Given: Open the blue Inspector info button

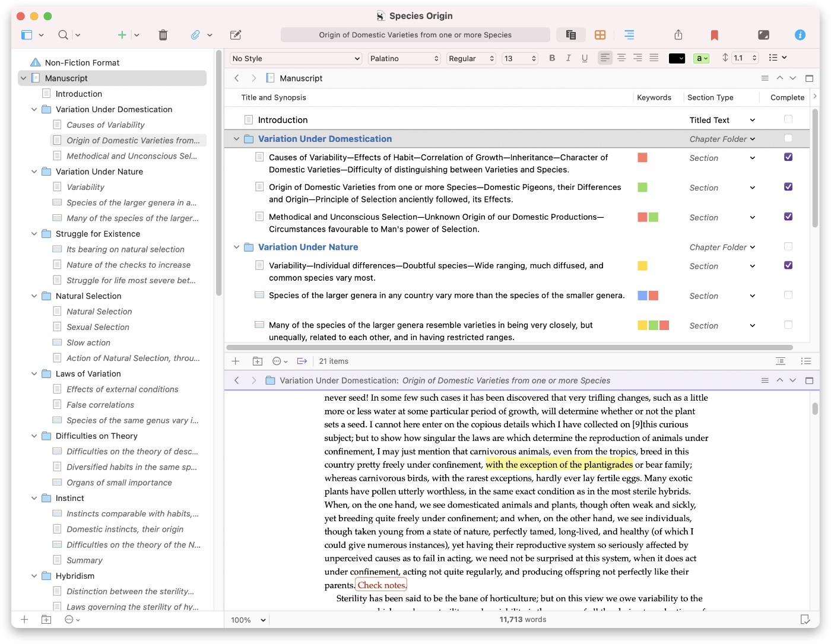Looking at the screenshot, I should [800, 35].
